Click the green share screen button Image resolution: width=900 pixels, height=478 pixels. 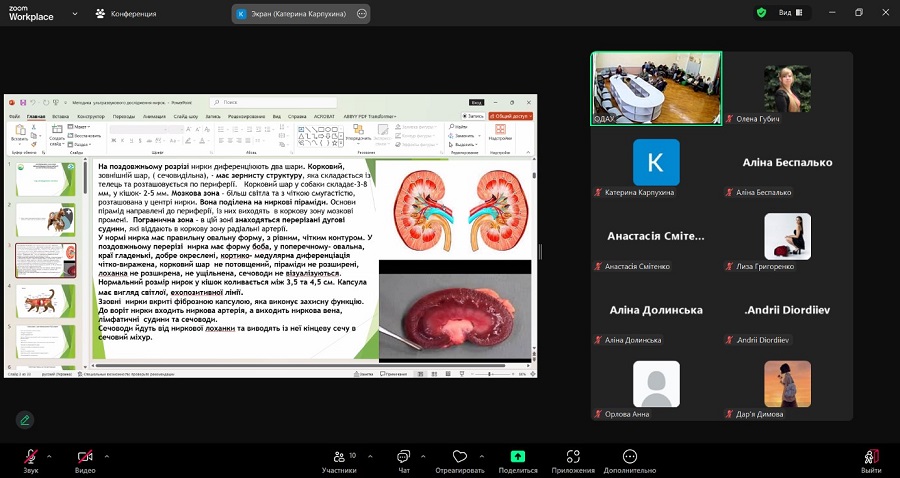(518, 457)
